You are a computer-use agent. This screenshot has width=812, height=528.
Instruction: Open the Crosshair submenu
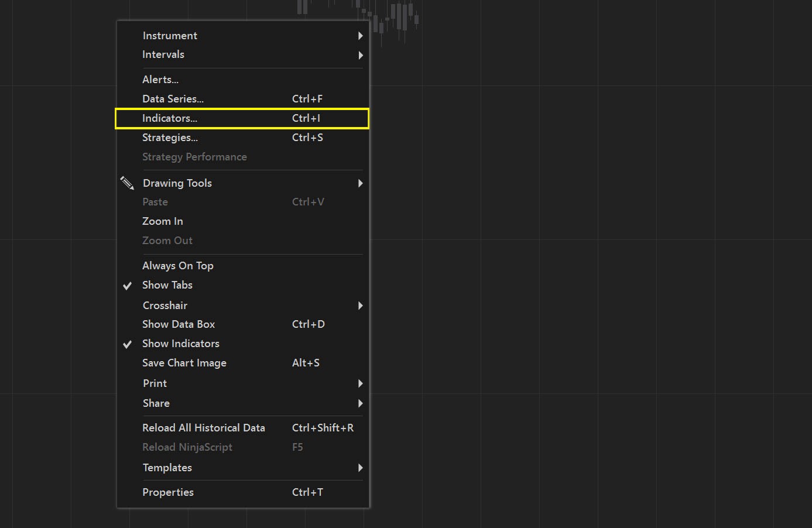(x=361, y=306)
